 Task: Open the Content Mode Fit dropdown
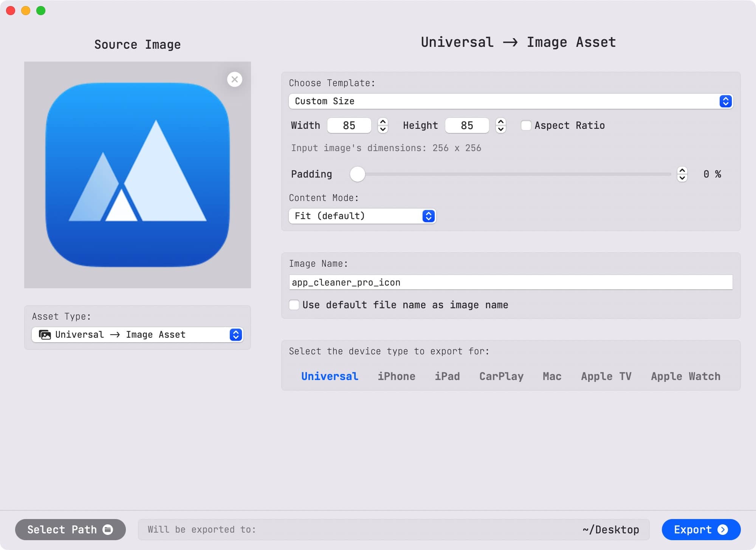[x=362, y=216]
